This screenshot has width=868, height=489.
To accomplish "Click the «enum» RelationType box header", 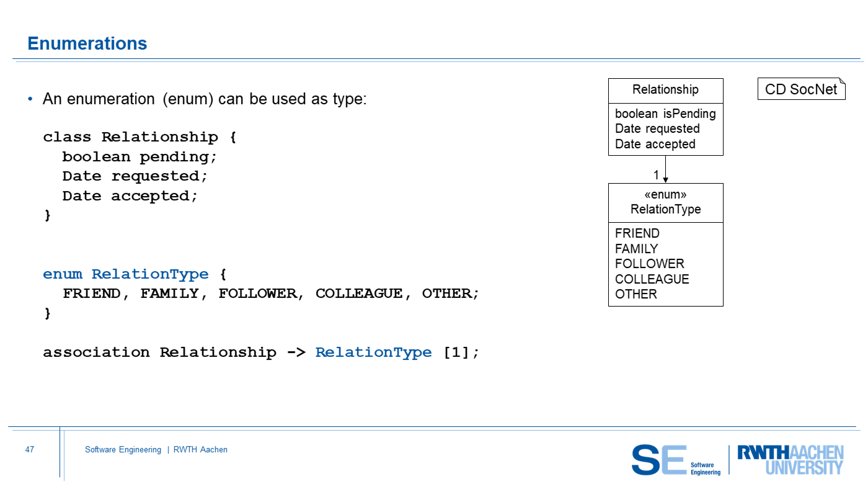I will click(665, 202).
